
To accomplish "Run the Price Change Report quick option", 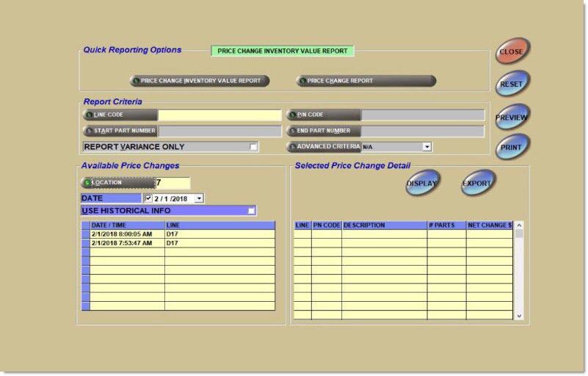I will pyautogui.click(x=366, y=81).
